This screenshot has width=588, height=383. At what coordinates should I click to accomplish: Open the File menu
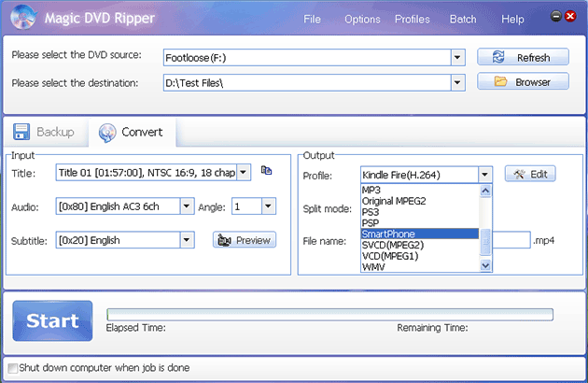[312, 19]
